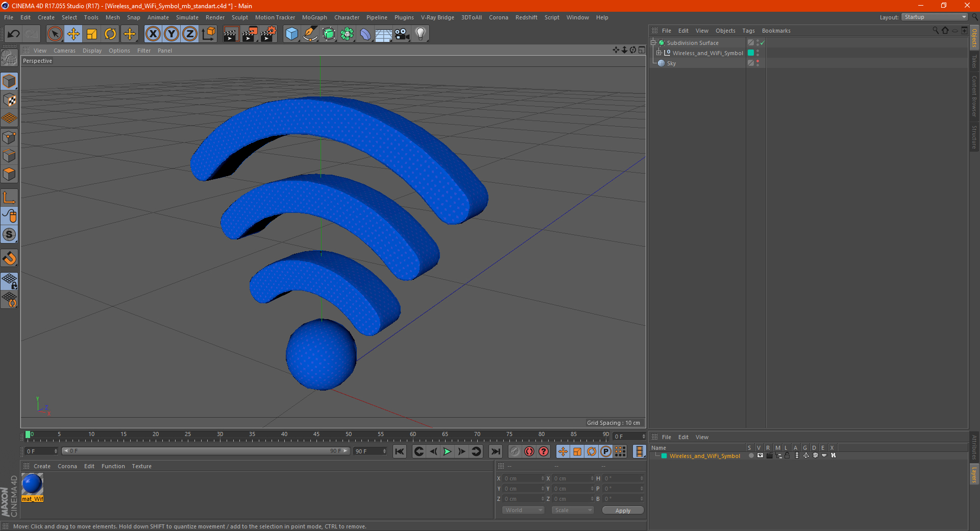The image size is (980, 531).
Task: Open the Spline Pen tool
Action: coord(310,34)
